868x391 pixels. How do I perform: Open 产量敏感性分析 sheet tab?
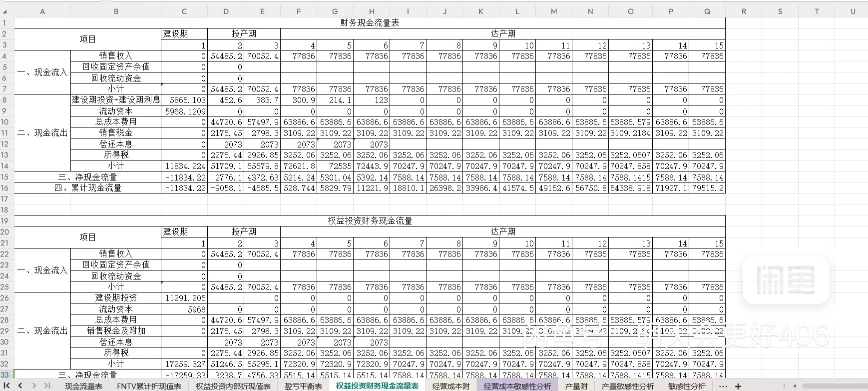pyautogui.click(x=628, y=386)
